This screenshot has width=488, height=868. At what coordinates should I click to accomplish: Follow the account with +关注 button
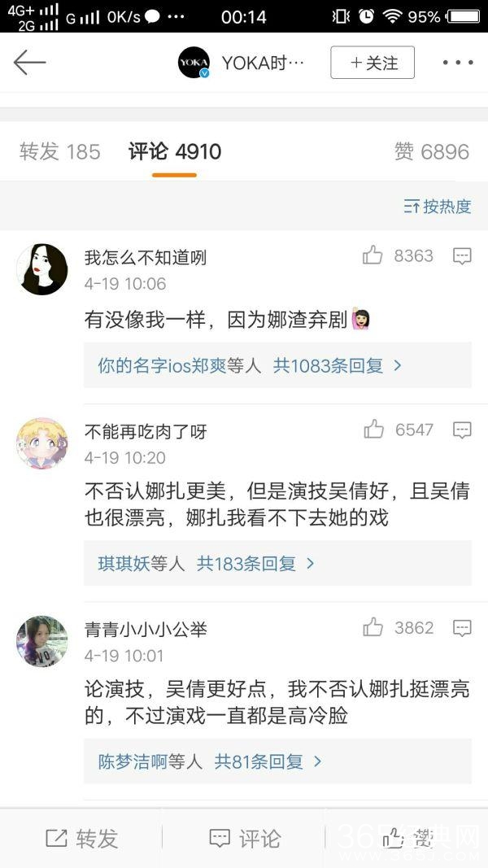click(x=373, y=63)
